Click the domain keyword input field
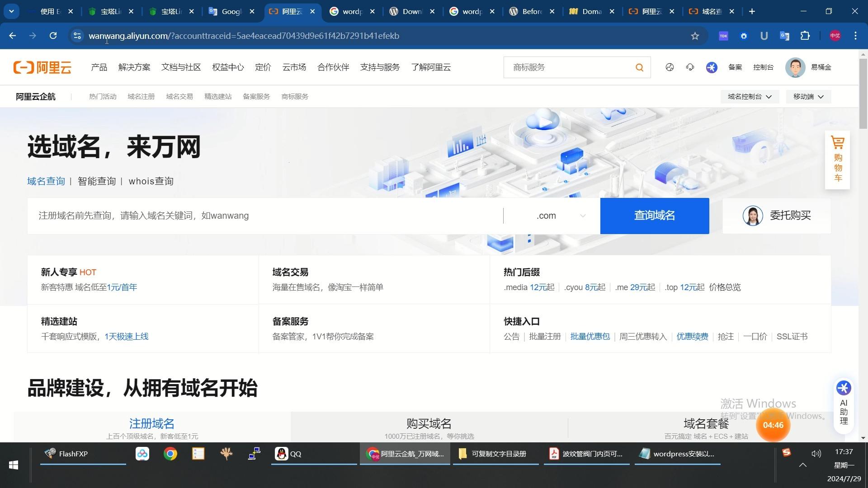 (265, 216)
